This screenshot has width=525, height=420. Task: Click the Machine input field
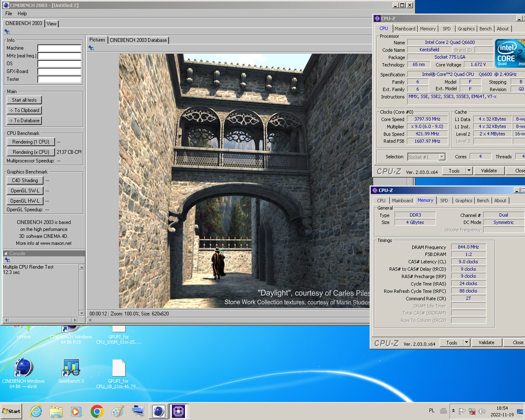point(59,48)
